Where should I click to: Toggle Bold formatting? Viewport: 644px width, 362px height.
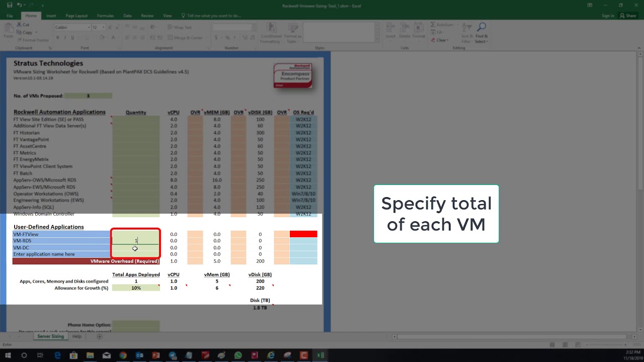tap(57, 38)
